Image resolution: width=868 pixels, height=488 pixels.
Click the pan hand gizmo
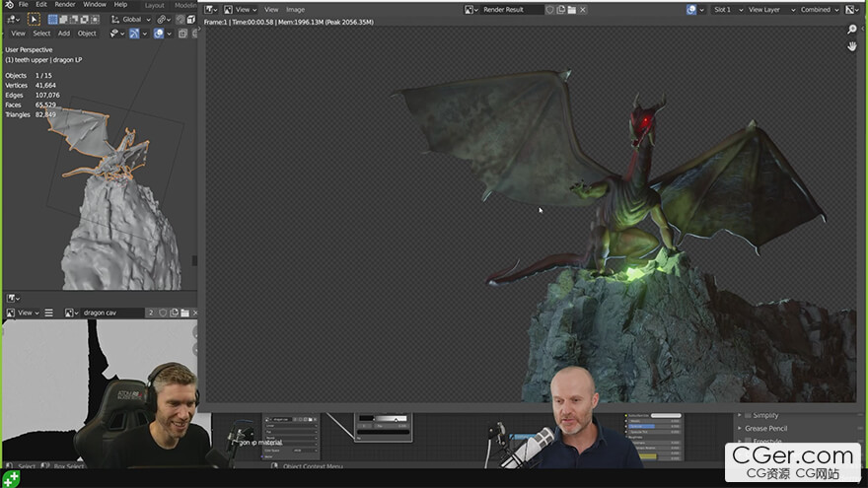click(852, 46)
